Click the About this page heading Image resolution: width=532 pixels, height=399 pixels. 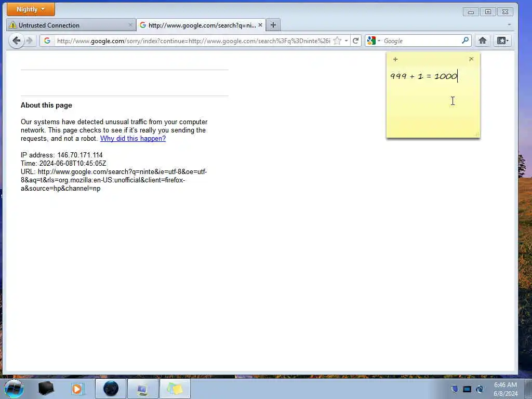pos(46,105)
